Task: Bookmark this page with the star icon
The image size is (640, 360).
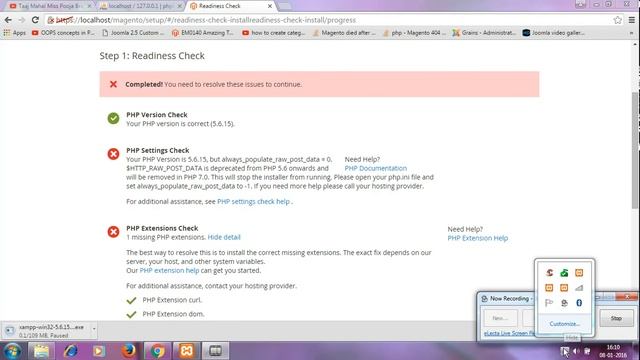Action: tap(618, 20)
